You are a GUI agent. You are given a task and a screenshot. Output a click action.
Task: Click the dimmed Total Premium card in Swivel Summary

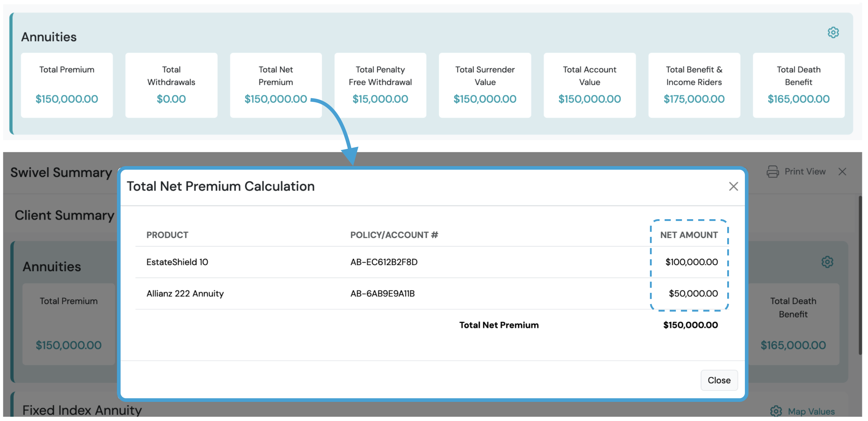click(x=69, y=324)
